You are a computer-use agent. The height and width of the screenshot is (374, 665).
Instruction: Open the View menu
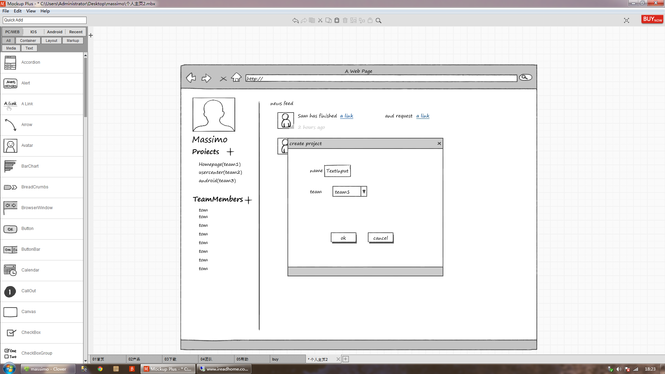point(31,11)
